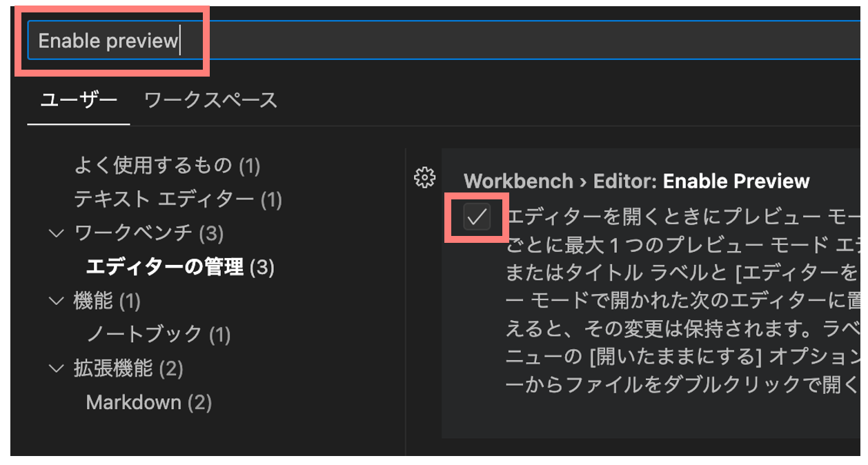Image resolution: width=868 pixels, height=465 pixels.
Task: Click the Workbench Editor Enable Preview title
Action: pos(637,181)
